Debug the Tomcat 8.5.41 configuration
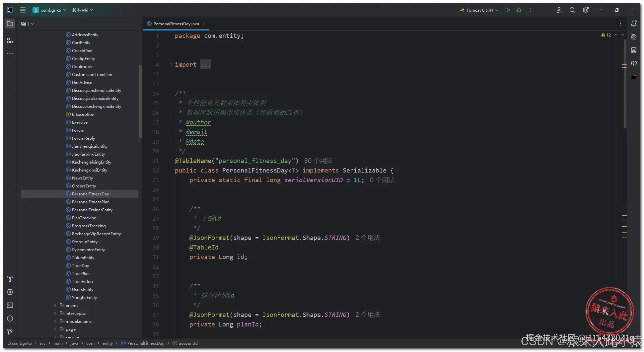This screenshot has width=644, height=352. tap(519, 10)
